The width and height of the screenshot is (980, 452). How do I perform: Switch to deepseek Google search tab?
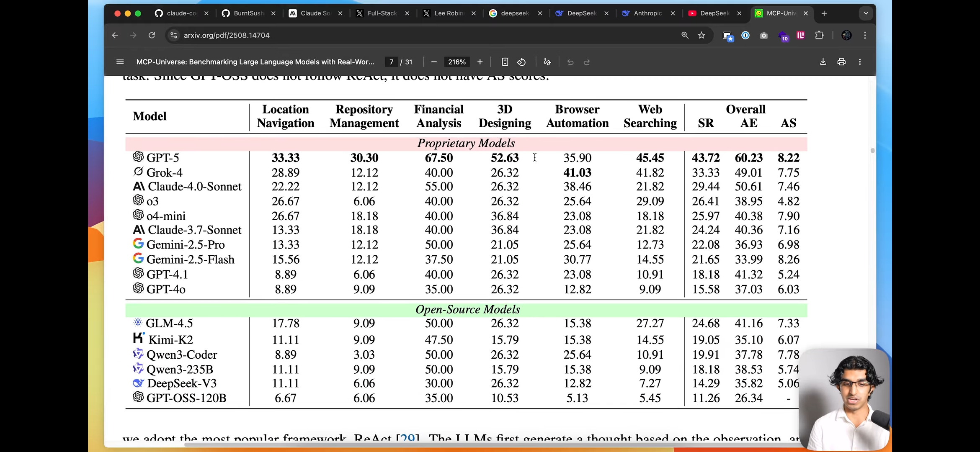coord(515,13)
